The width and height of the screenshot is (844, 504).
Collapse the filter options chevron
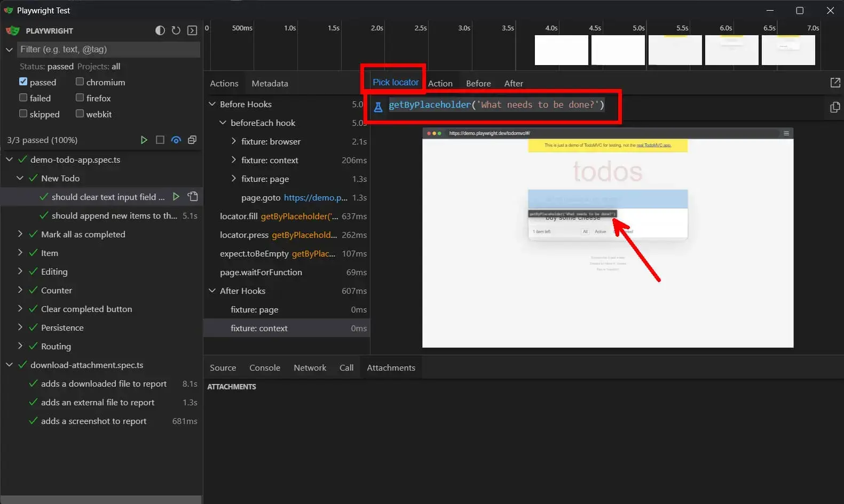tap(9, 50)
